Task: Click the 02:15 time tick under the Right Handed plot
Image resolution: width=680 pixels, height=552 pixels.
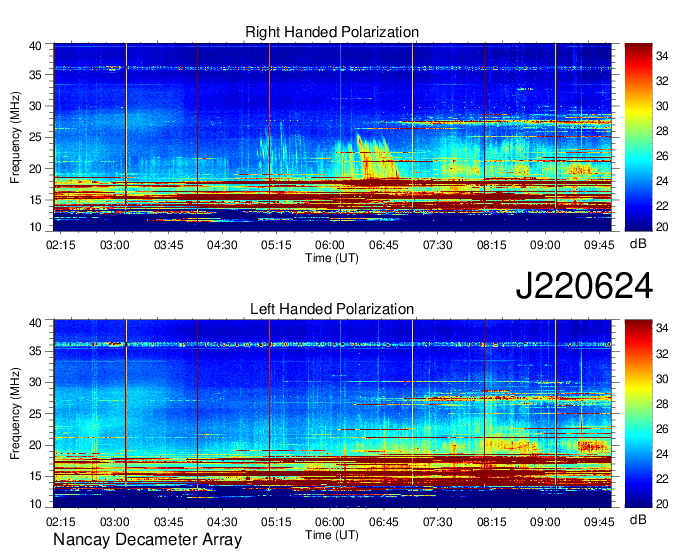Action: pyautogui.click(x=61, y=245)
